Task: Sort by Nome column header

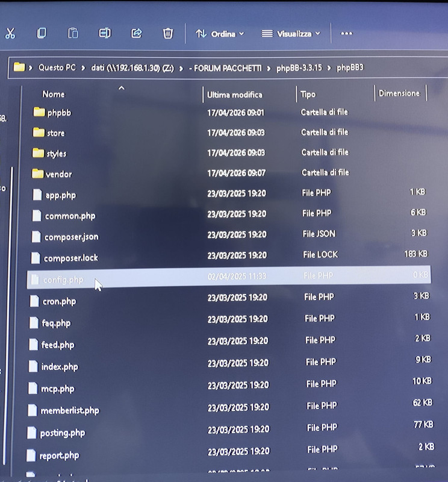Action: click(54, 94)
